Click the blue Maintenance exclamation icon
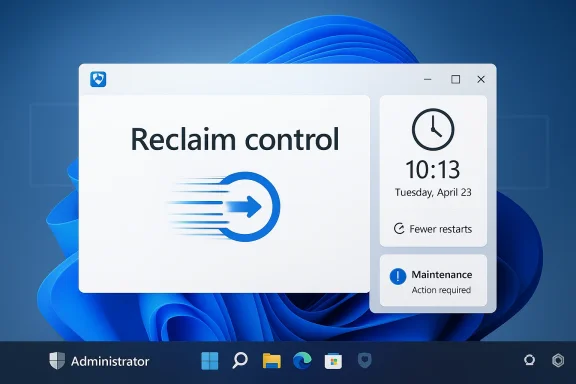The height and width of the screenshot is (384, 576). tap(398, 276)
